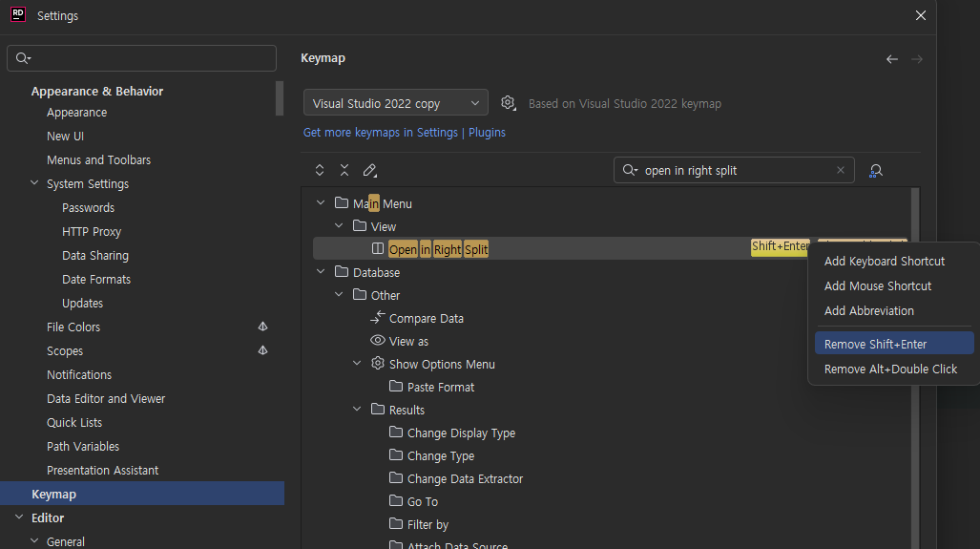Image resolution: width=980 pixels, height=549 pixels.
Task: Click the magnifier icon in settings search box
Action: click(x=23, y=58)
